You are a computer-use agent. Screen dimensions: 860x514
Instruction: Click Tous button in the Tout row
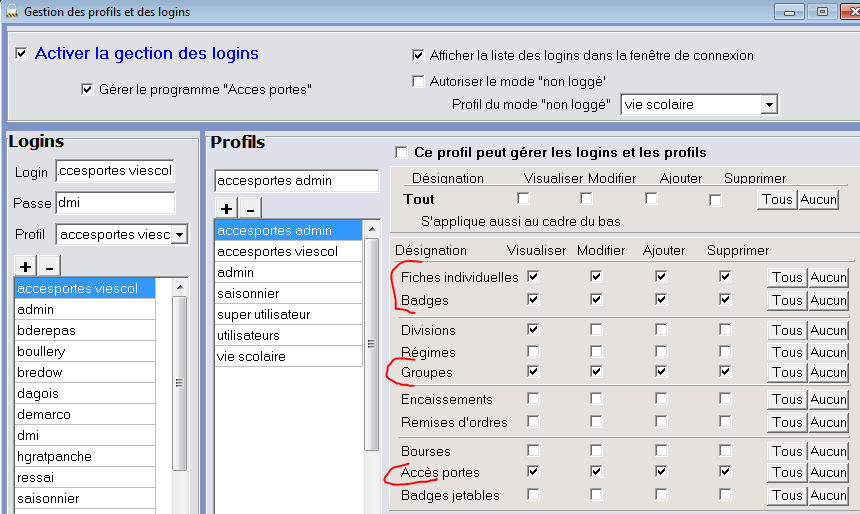pos(776,199)
